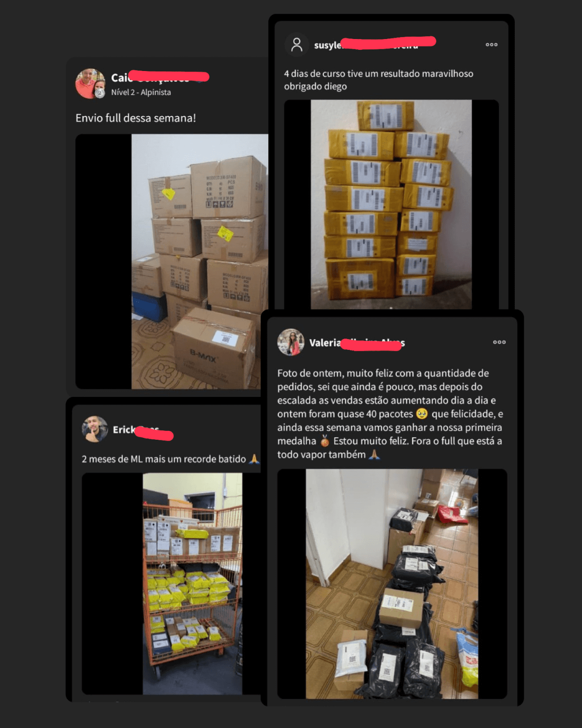Open the photo of yellow labeled packages

coord(391,204)
